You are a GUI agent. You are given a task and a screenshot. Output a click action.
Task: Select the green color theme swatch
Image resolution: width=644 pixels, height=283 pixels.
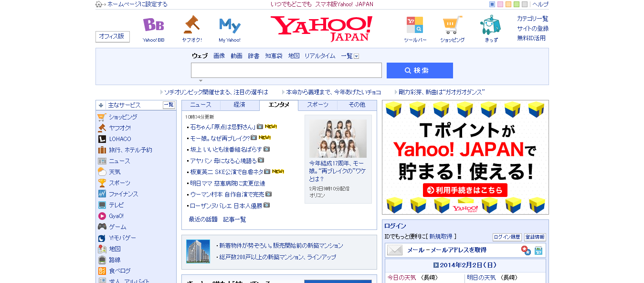coord(517,4)
